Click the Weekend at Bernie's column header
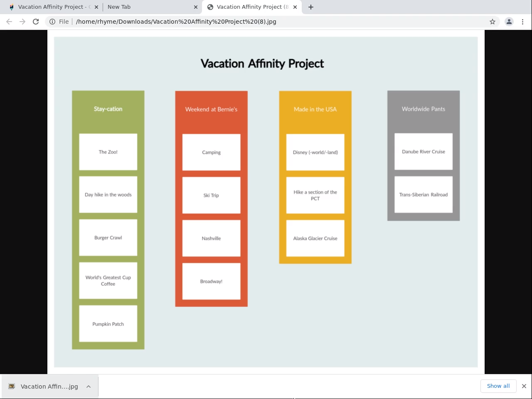The height and width of the screenshot is (399, 532). pos(211,109)
